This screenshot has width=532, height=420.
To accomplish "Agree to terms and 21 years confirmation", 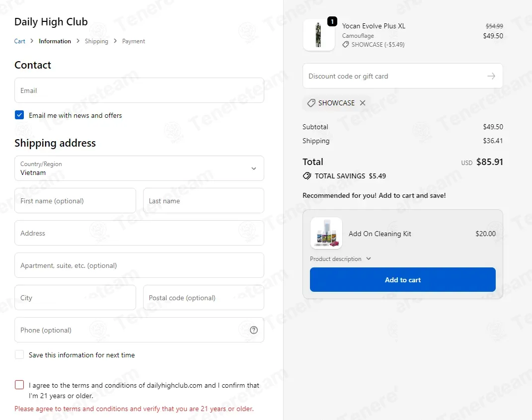I will (x=19, y=385).
